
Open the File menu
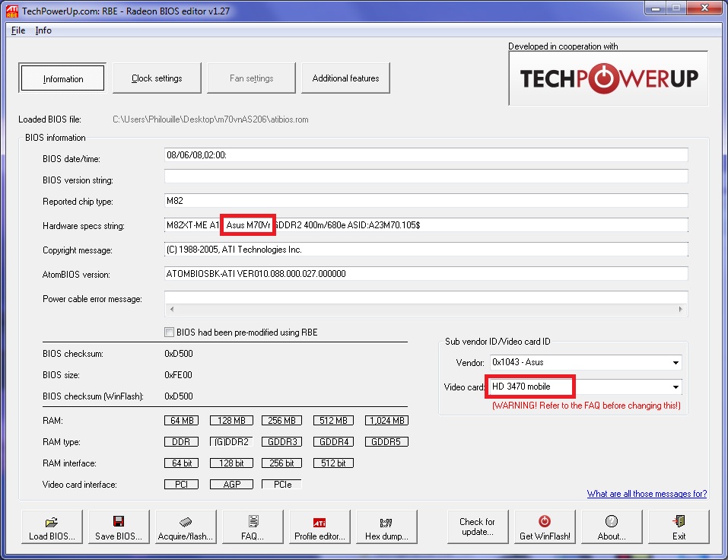coord(18,30)
